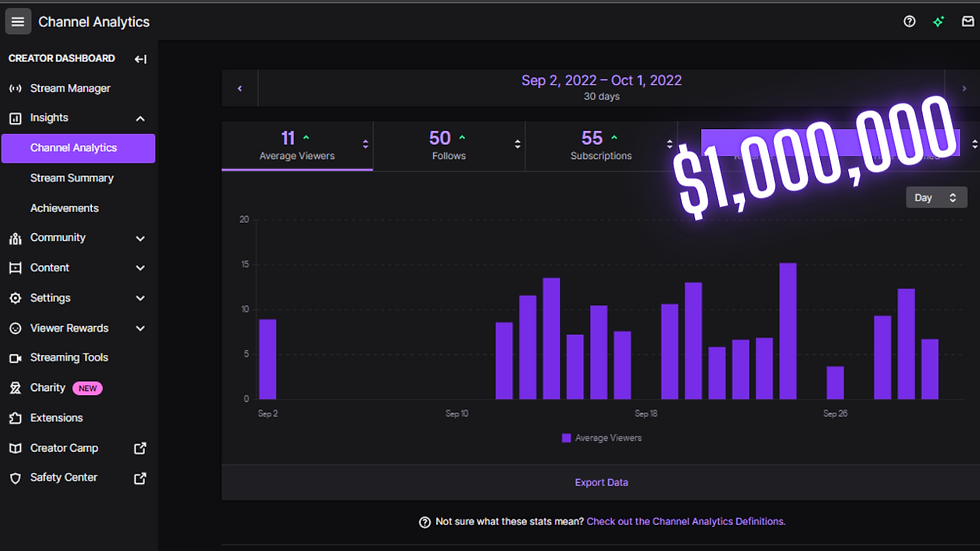
Task: Click the Sep 2, 2022 – Oct 1, 2022 date range
Action: pos(601,81)
